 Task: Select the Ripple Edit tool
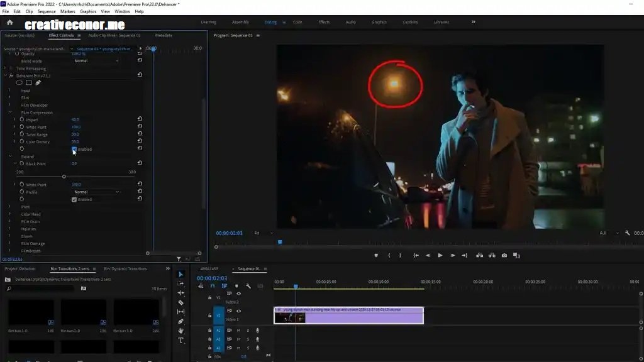pos(180,293)
